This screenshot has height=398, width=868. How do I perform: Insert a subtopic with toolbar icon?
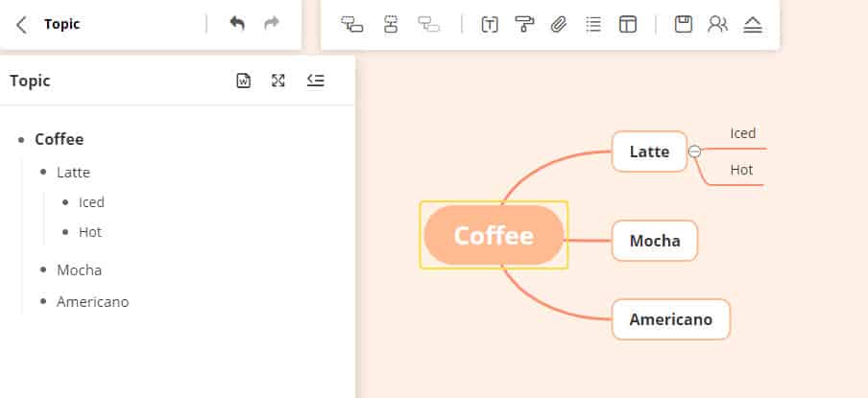click(352, 24)
